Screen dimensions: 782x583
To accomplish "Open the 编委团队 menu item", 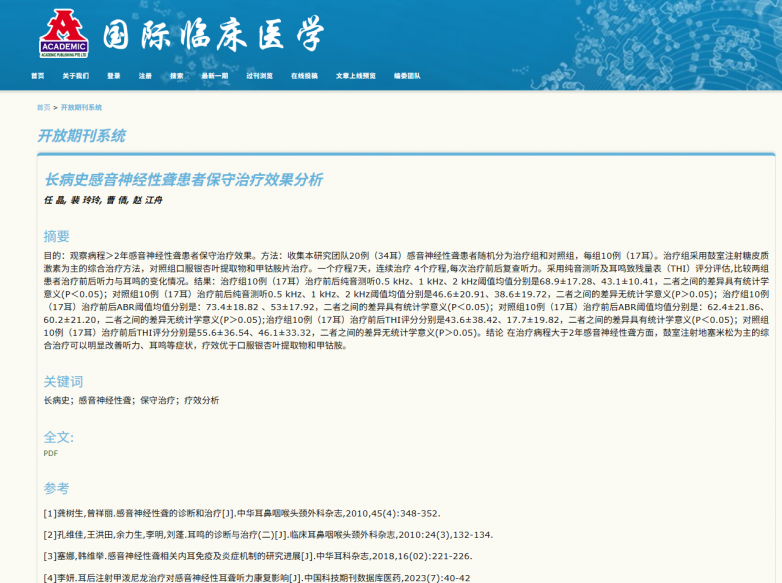I will [x=407, y=76].
